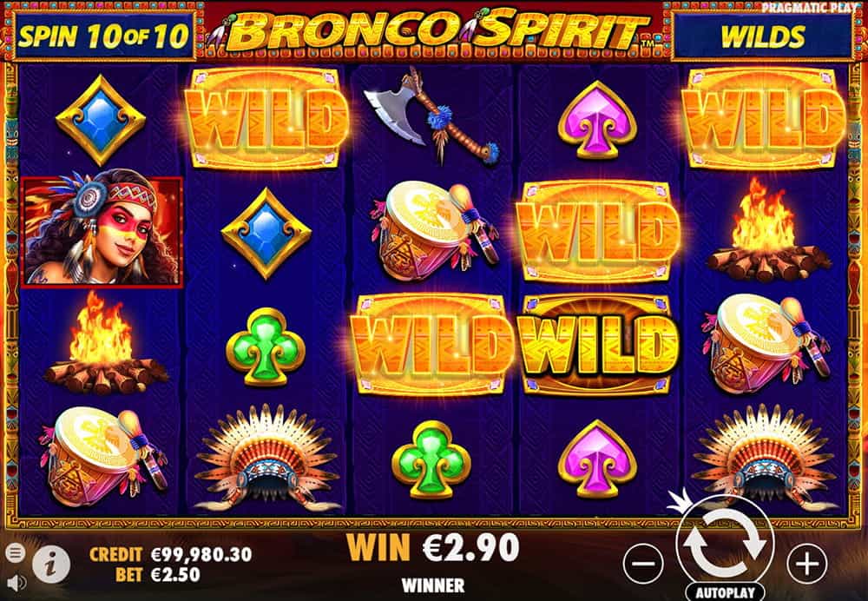Select the dark highlighted WILD symbol
Image resolution: width=868 pixels, height=601 pixels.
[598, 345]
